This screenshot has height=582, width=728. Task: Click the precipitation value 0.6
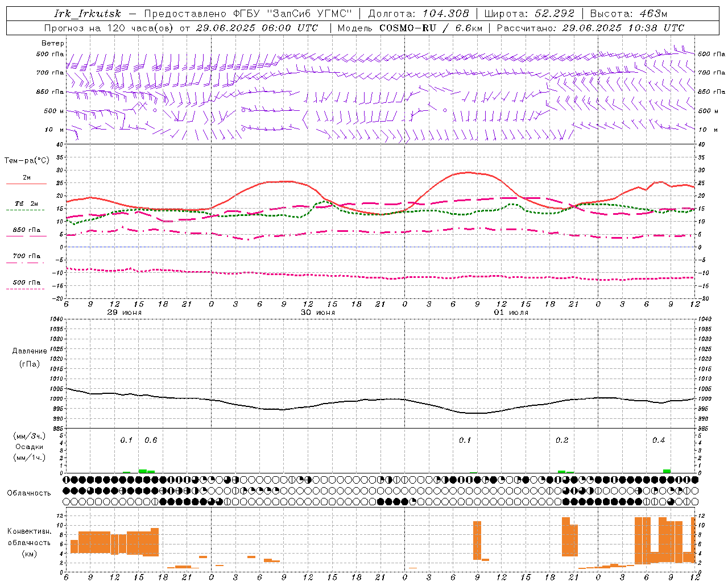(151, 440)
